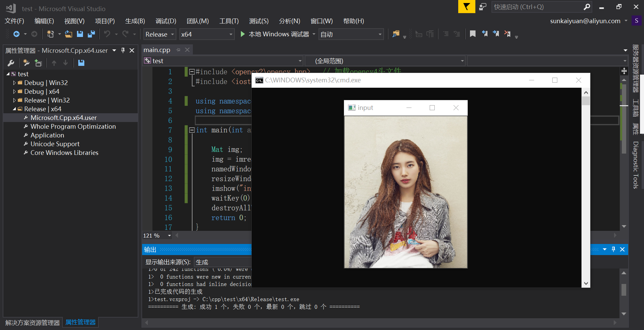Switch to the 属性管理器 bottom tab

pos(80,322)
